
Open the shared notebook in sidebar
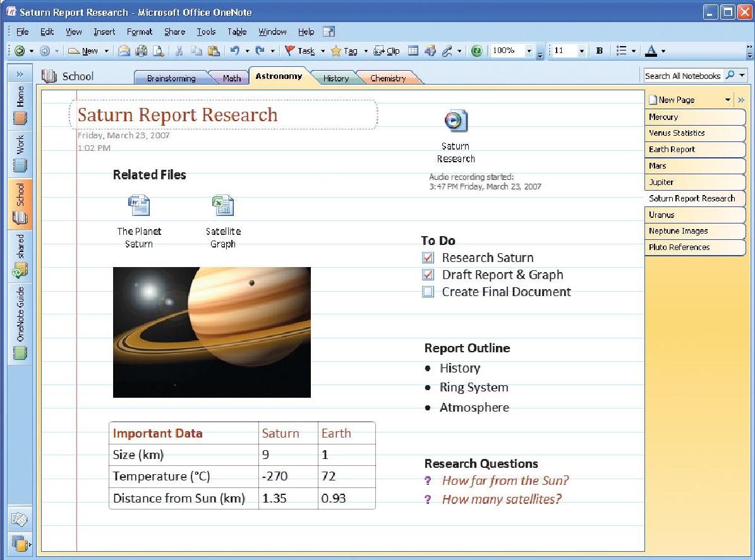coord(20,256)
